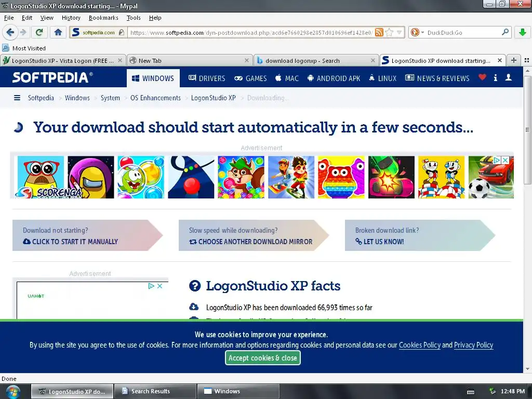
Task: Open the green downloads arrow
Action: (523, 32)
